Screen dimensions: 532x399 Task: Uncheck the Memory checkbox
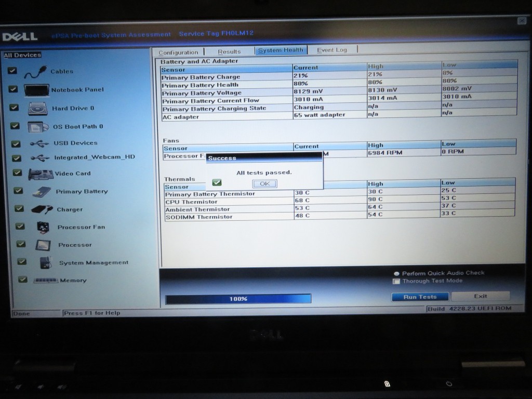tap(23, 279)
